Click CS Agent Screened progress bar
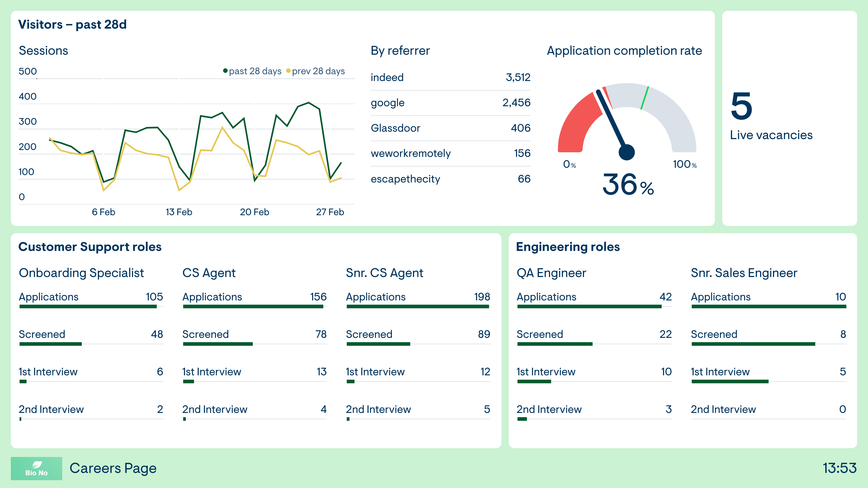868x488 pixels. tap(255, 344)
